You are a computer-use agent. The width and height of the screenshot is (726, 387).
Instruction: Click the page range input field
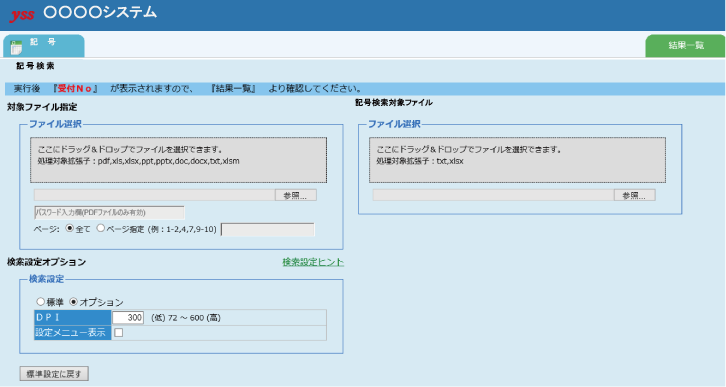point(268,230)
